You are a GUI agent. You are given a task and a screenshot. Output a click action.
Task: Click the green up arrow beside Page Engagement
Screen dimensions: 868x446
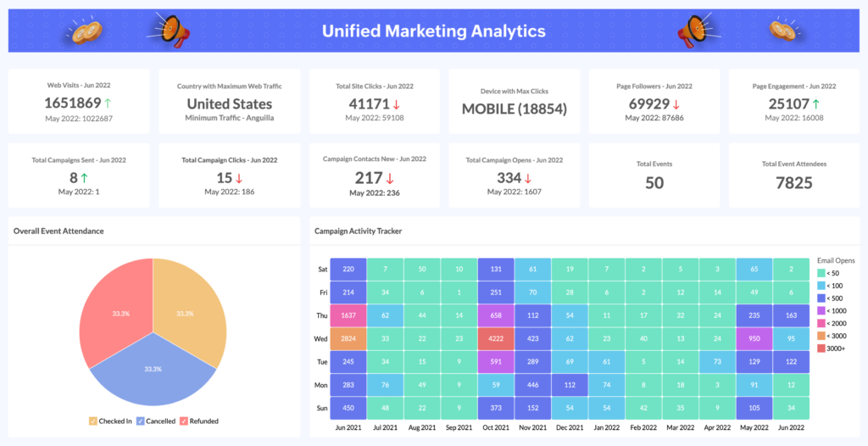[815, 103]
